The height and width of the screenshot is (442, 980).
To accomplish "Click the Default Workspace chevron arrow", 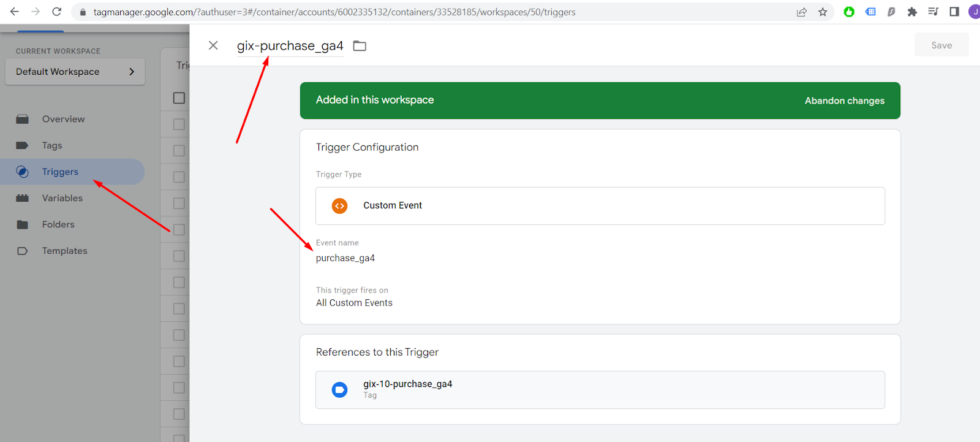I will (x=132, y=72).
